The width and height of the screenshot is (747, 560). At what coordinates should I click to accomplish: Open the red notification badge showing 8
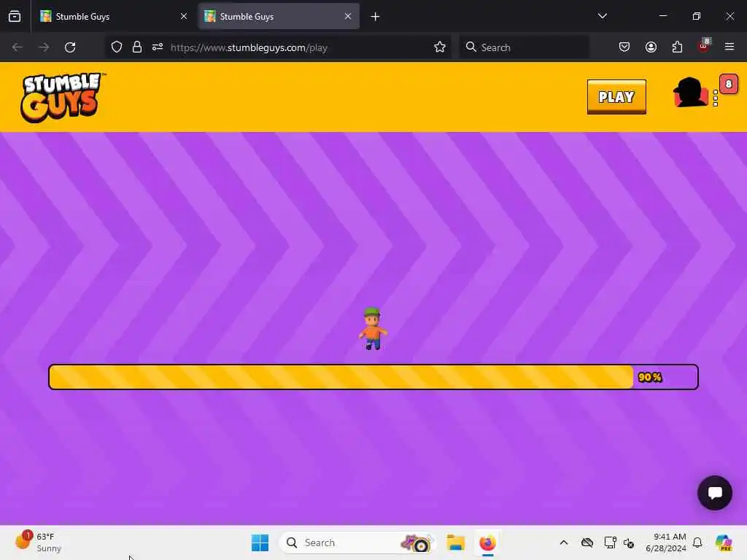click(x=729, y=84)
